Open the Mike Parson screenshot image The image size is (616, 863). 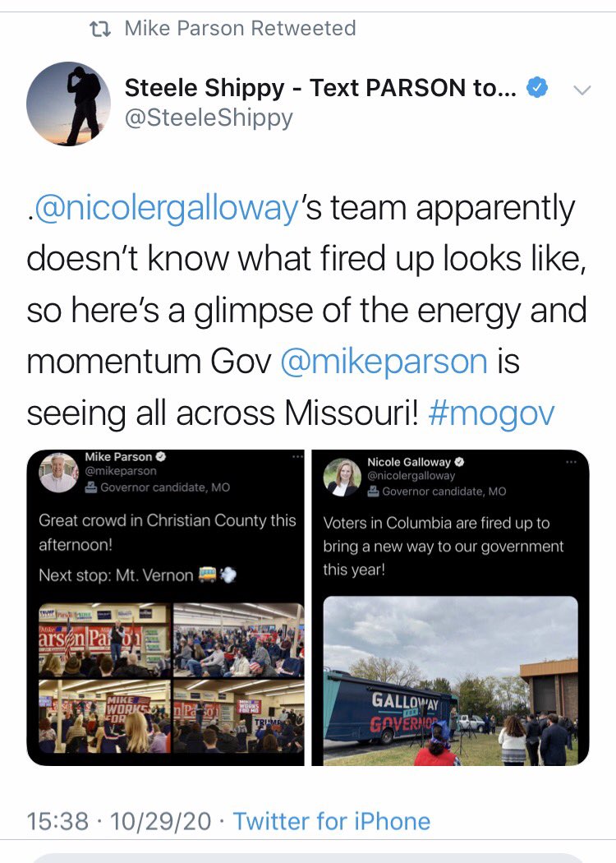166,607
